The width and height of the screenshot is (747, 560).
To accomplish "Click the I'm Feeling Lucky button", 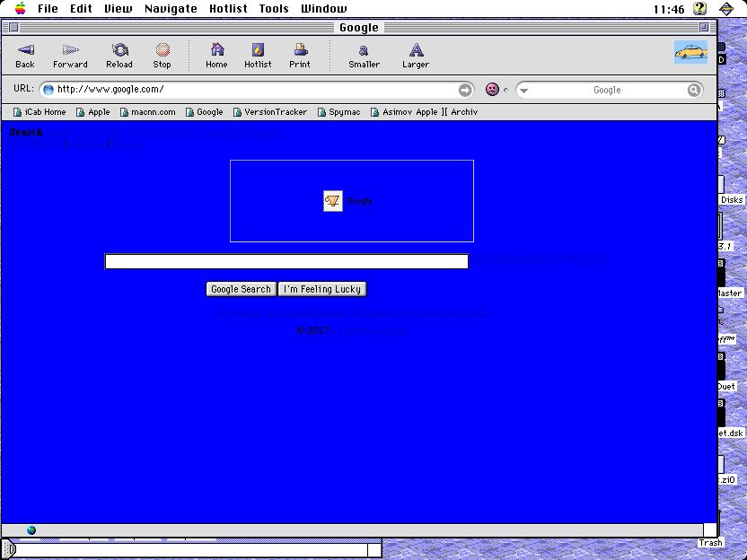I will tap(322, 289).
